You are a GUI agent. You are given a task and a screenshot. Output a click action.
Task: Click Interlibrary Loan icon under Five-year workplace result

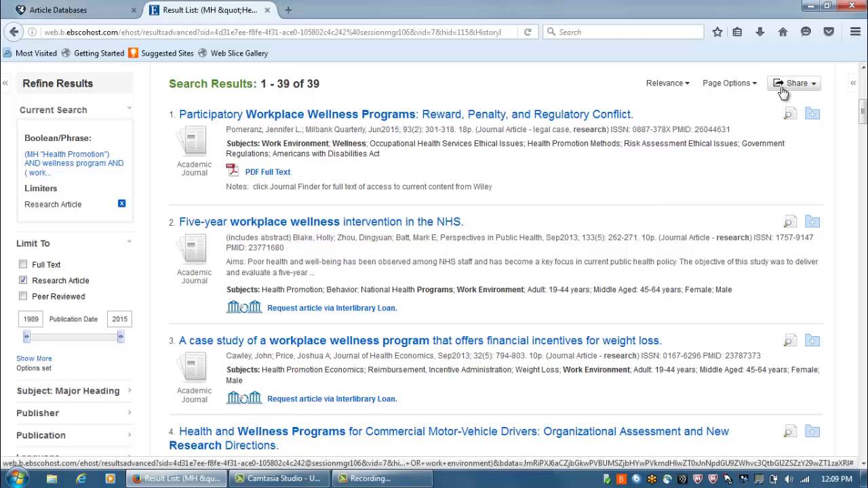(x=244, y=307)
